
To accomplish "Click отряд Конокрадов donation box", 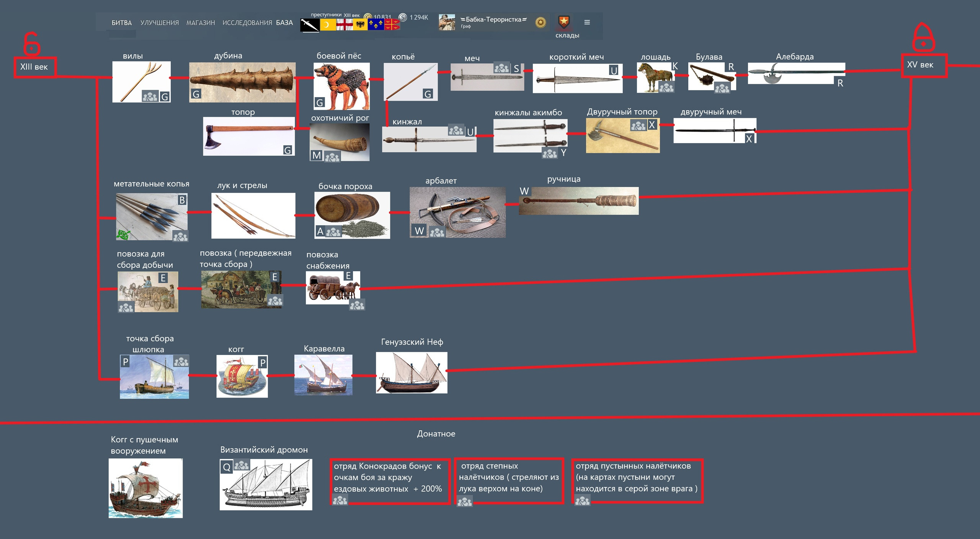I will (x=390, y=481).
